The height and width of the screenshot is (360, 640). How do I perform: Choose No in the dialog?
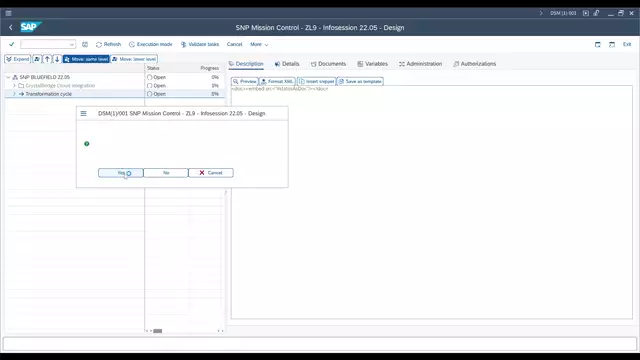[166, 173]
